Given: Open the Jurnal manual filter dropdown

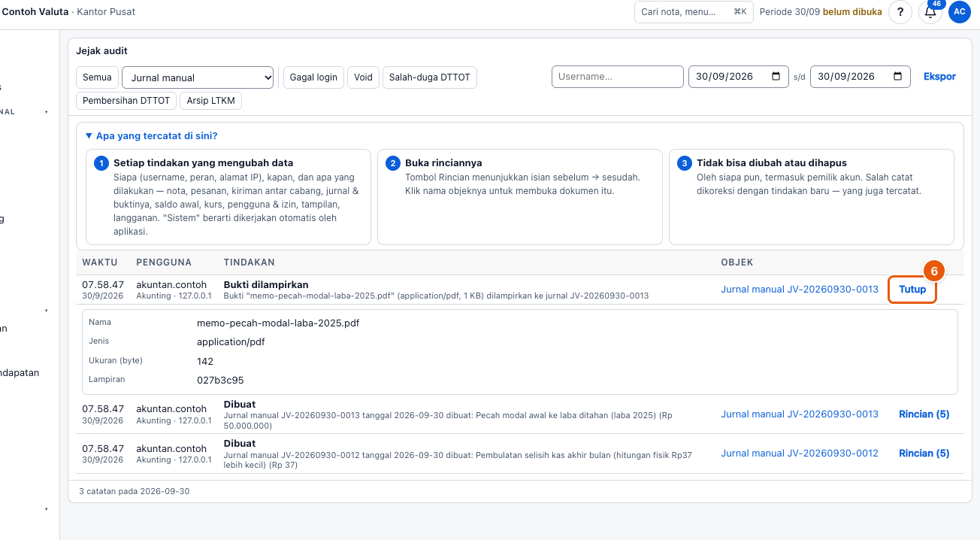Looking at the screenshot, I should 198,77.
